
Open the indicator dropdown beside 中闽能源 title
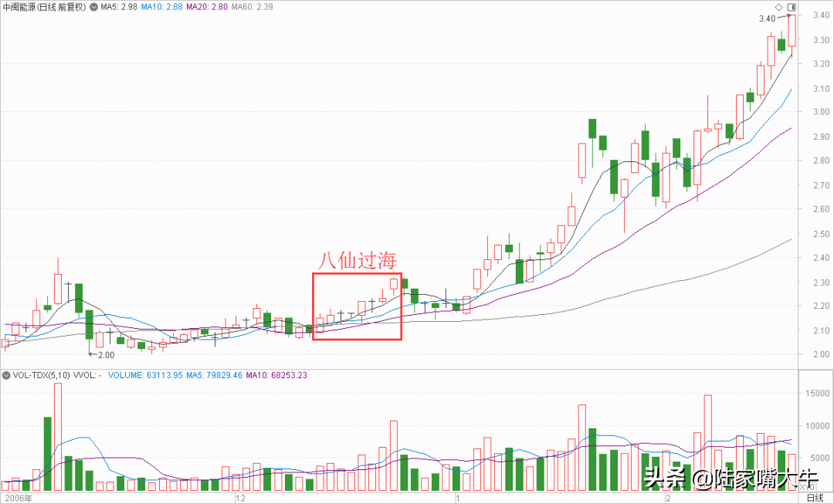[x=93, y=8]
